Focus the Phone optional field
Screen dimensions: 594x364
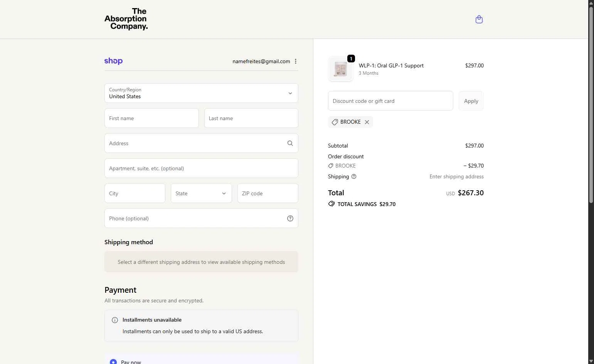201,218
